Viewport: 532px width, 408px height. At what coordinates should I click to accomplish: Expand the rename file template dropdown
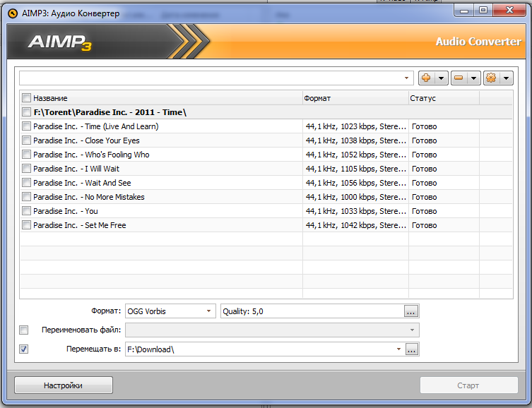tap(412, 330)
